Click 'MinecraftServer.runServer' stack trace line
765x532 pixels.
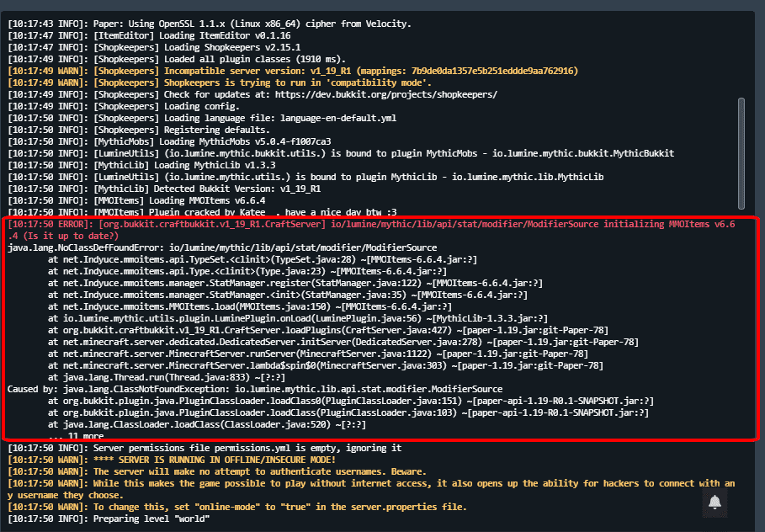[318, 354]
